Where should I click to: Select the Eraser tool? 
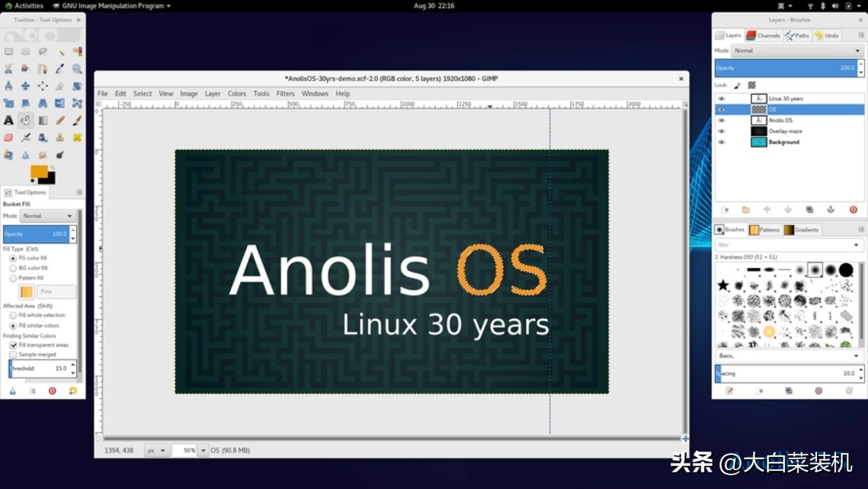8,137
